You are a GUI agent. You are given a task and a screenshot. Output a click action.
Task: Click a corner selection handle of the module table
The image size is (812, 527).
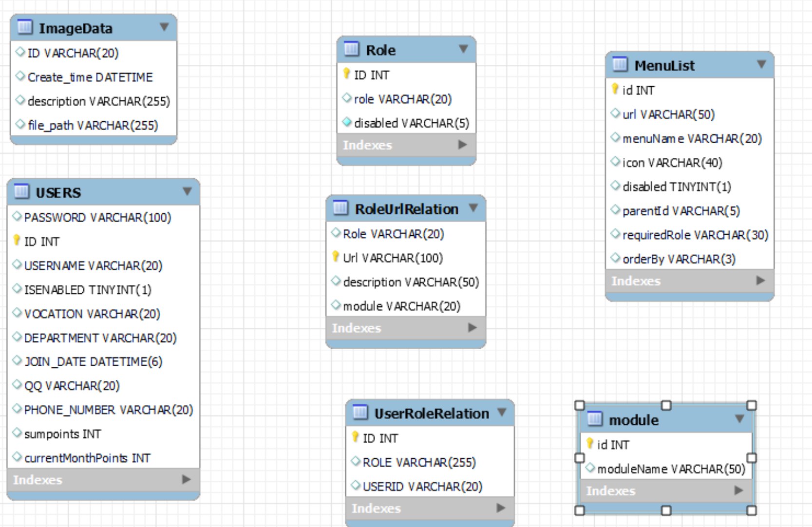[579, 405]
